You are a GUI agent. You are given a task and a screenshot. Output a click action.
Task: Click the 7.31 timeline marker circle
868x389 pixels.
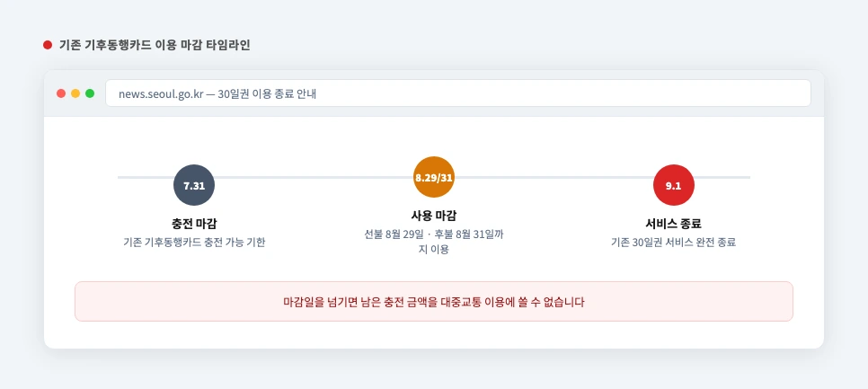(194, 185)
